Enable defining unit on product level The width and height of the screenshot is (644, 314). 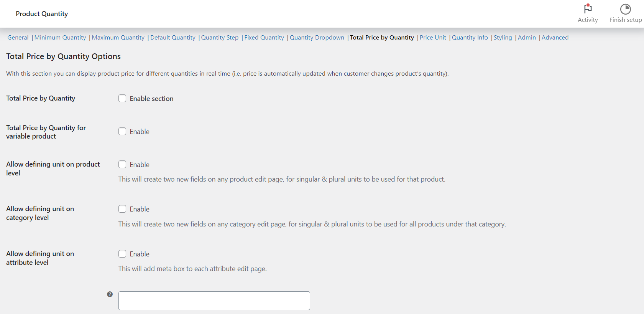(122, 164)
